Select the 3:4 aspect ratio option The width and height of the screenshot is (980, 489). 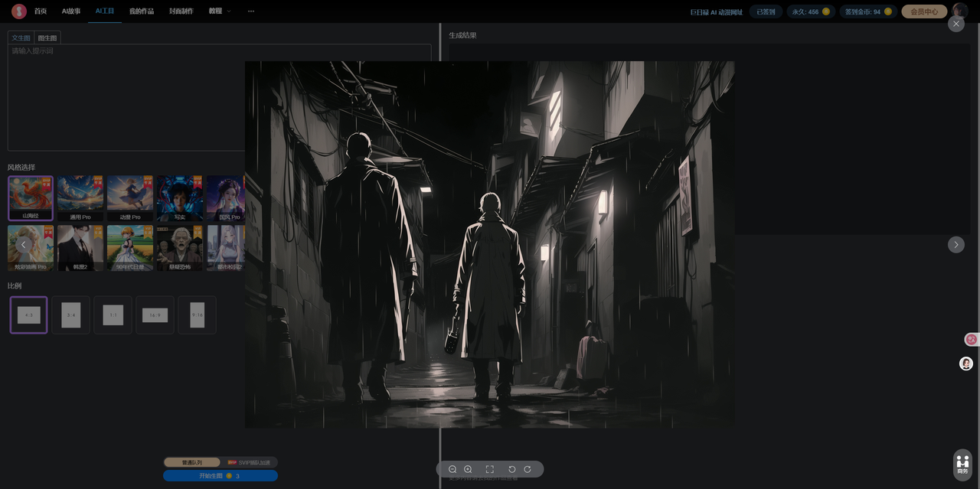coord(70,315)
